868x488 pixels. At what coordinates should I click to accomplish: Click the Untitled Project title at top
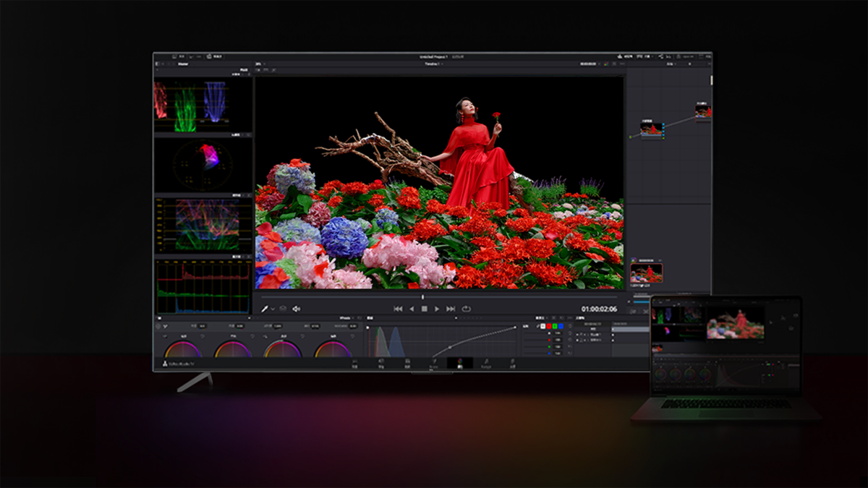click(434, 56)
